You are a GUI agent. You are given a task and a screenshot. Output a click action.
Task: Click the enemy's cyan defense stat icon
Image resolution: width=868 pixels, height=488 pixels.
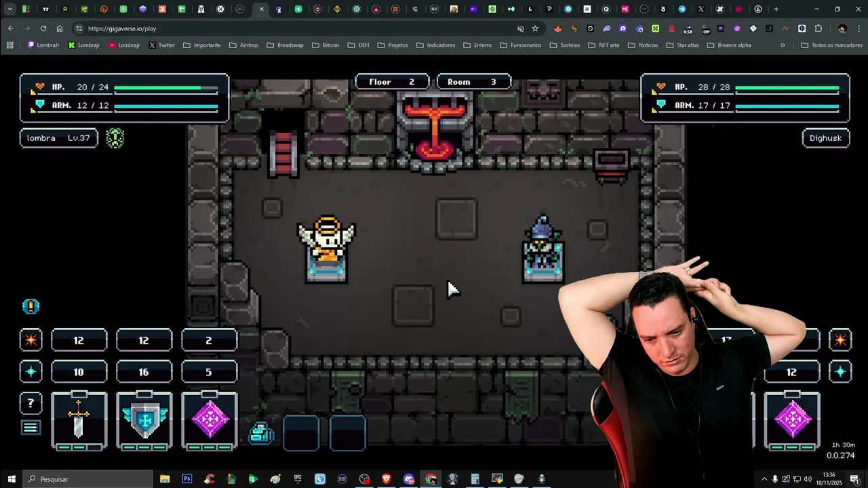point(840,371)
